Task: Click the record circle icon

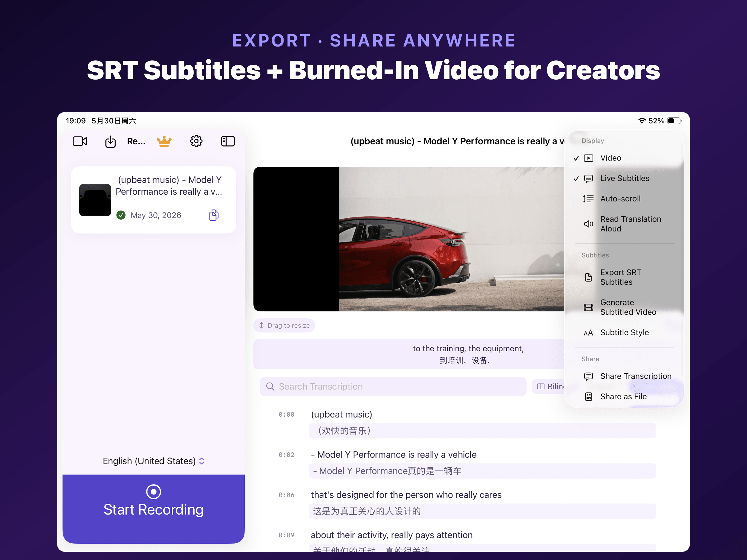Action: pyautogui.click(x=154, y=492)
